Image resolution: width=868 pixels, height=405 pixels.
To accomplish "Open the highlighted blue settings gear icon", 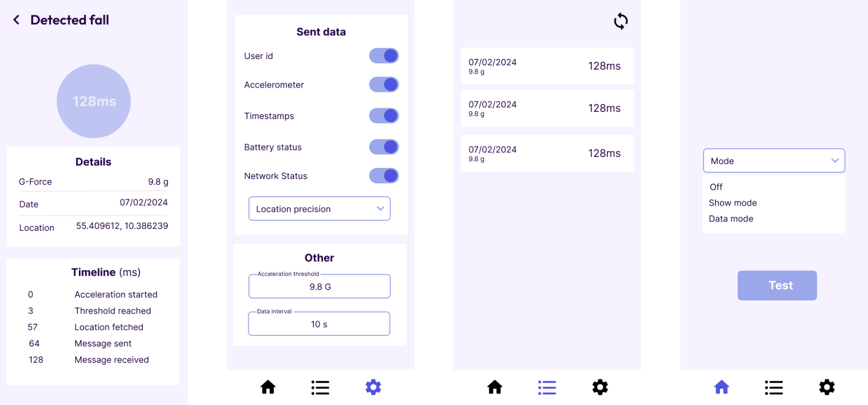I will click(373, 387).
